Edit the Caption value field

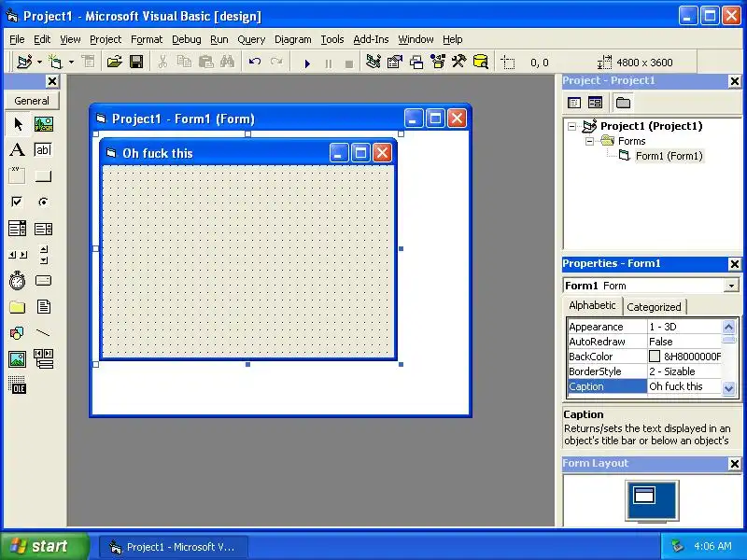684,386
